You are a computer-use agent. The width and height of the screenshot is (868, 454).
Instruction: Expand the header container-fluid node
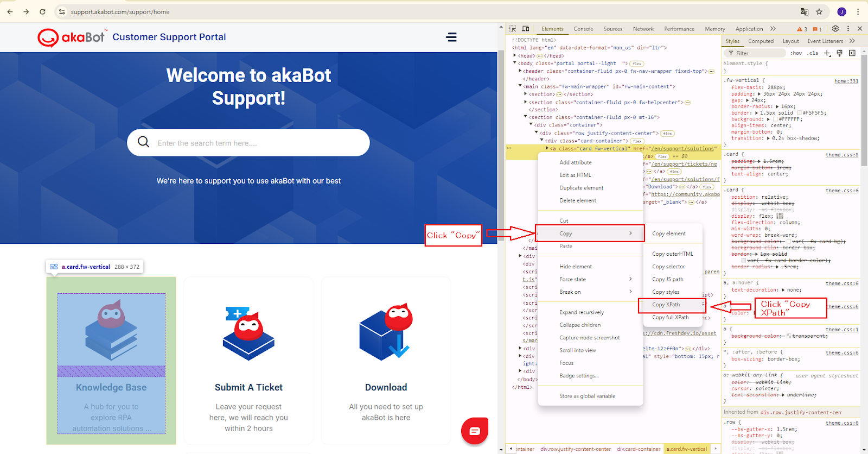click(x=520, y=71)
